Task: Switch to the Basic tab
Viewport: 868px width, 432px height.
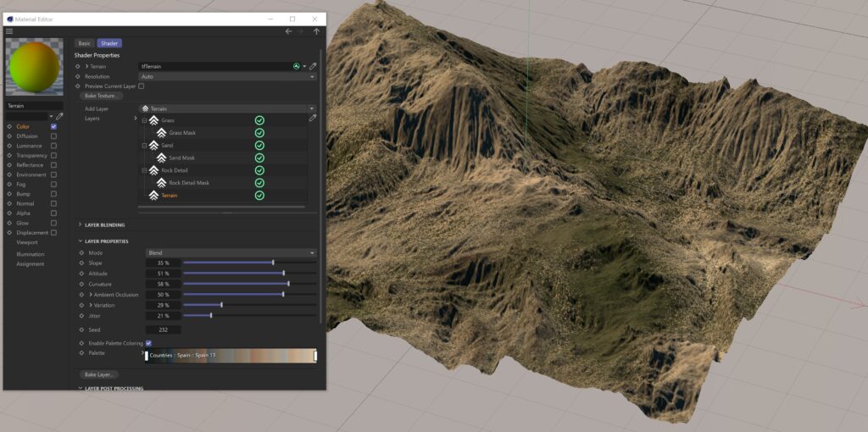Action: 84,43
